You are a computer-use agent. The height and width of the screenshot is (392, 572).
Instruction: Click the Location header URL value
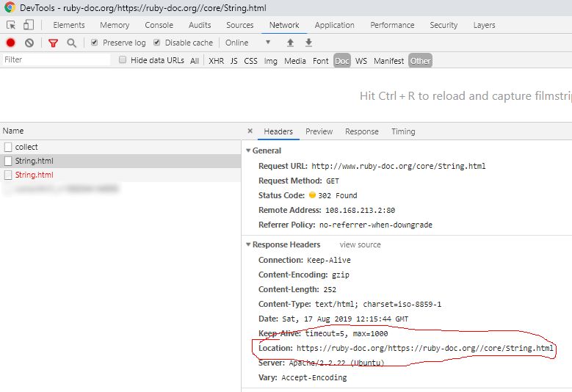(424, 348)
